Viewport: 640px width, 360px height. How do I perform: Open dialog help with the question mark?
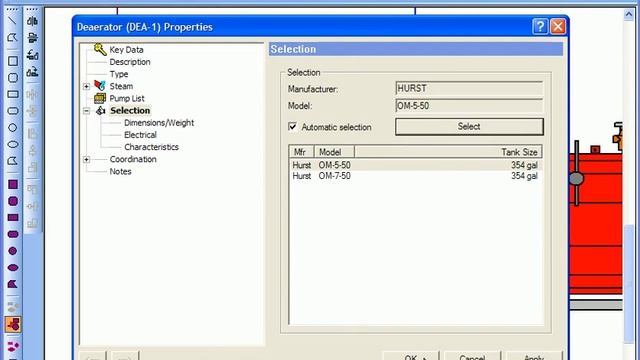[x=540, y=27]
